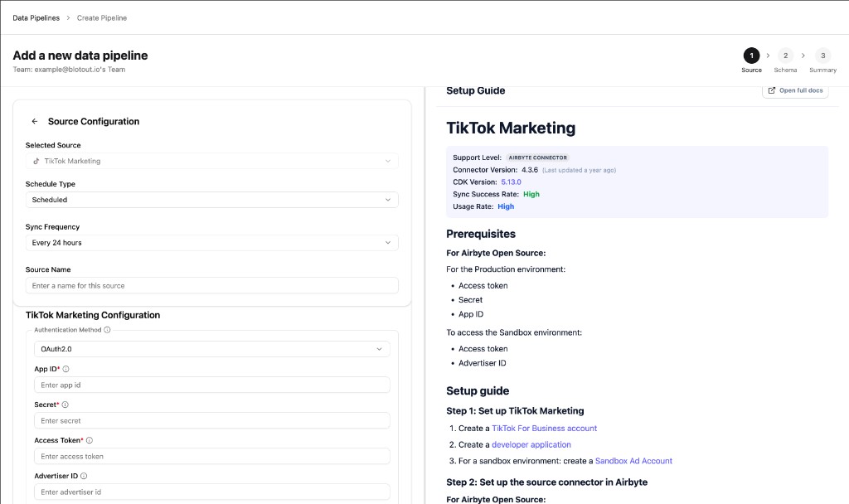Click info icon next to Advertiser ID
The image size is (849, 504).
(84, 477)
